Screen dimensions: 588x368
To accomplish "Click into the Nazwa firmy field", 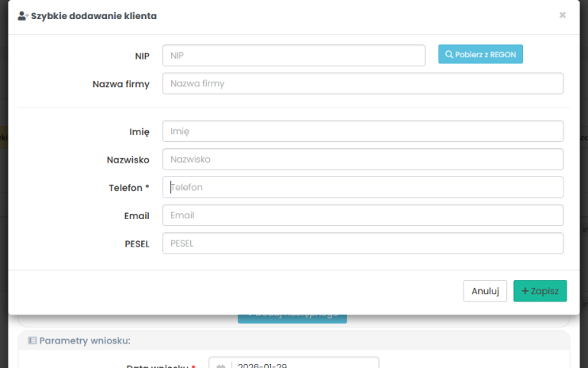I will pyautogui.click(x=362, y=83).
